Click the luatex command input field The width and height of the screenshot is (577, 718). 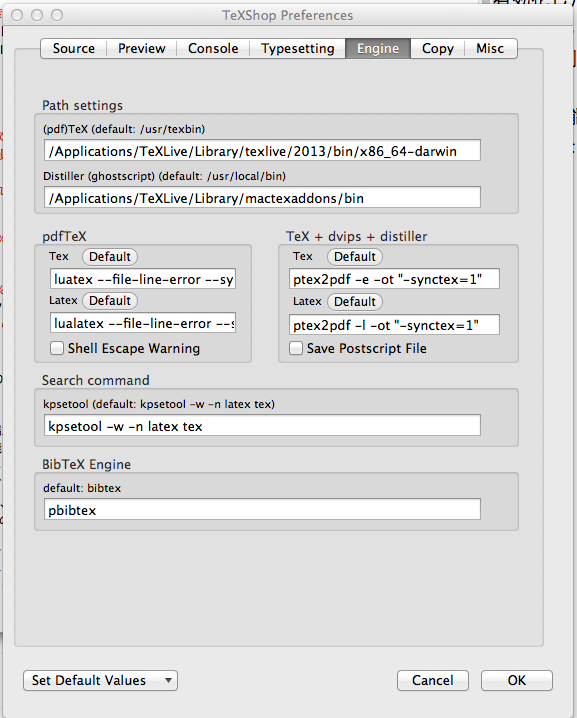(x=143, y=279)
